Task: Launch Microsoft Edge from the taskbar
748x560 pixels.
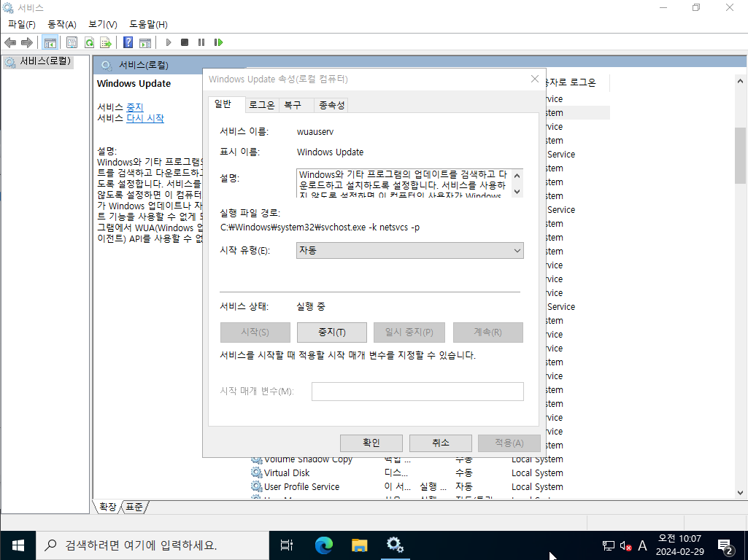Action: (x=323, y=545)
